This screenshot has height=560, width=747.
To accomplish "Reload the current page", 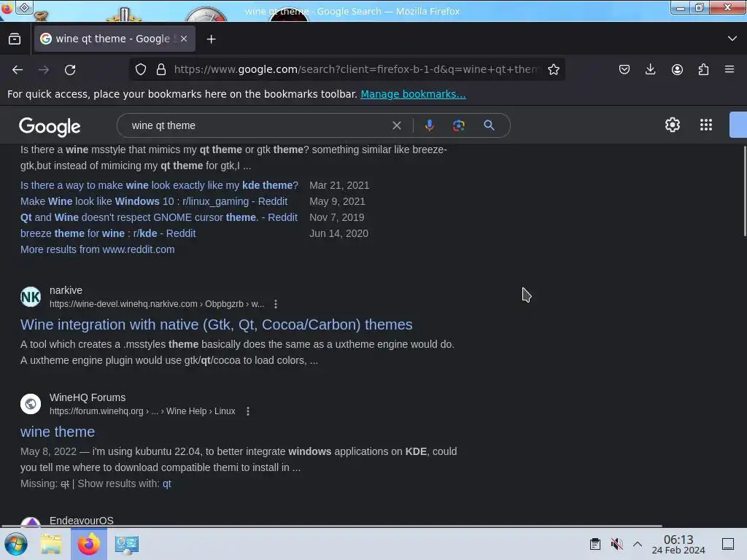I will coord(70,69).
